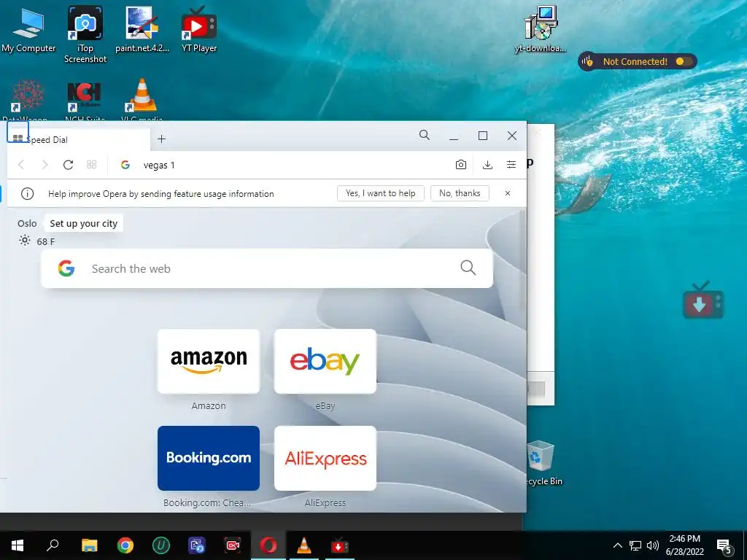Select iTop Screenshot desktop icon

coord(85,34)
